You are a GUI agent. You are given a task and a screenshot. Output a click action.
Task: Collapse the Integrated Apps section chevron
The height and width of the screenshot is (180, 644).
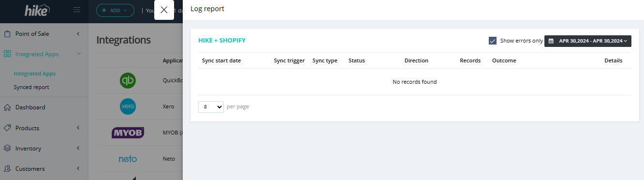78,54
